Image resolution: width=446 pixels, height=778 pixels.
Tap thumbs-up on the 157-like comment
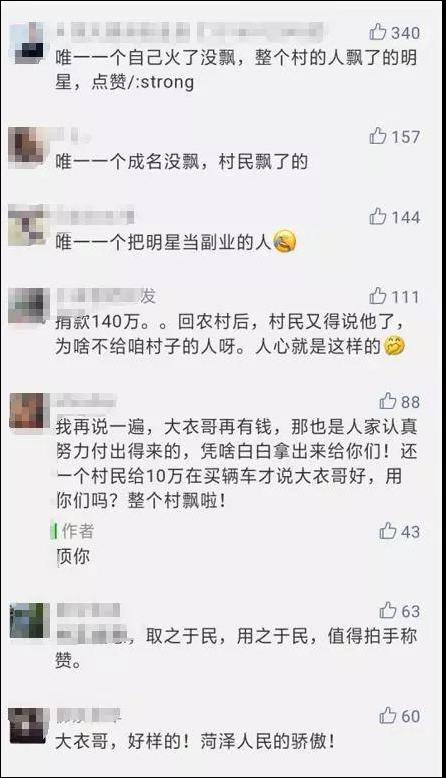(378, 135)
